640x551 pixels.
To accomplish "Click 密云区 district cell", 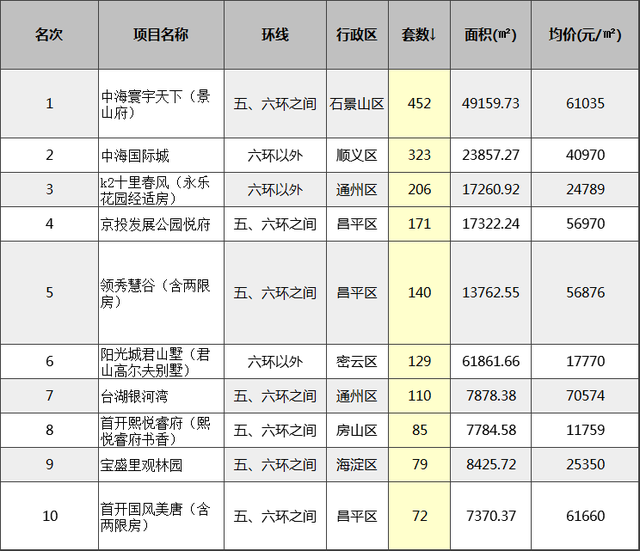I will pyautogui.click(x=357, y=361).
